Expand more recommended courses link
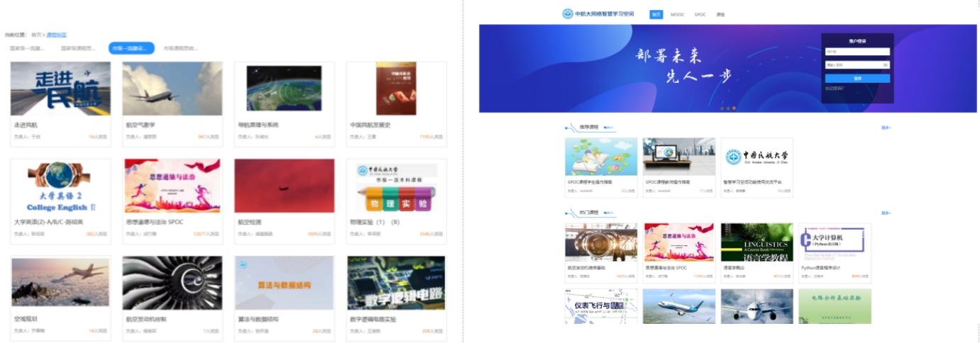Screen dimensions: 980x343 point(886,128)
